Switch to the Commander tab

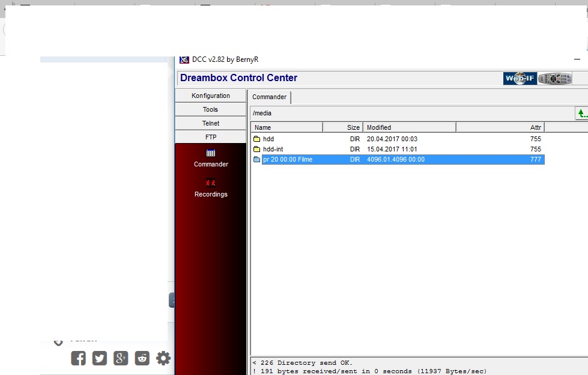point(269,97)
